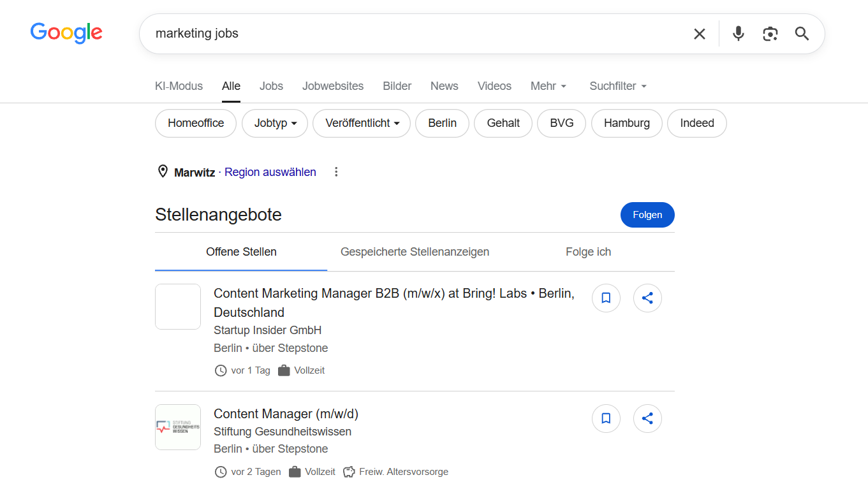
Task: Click the Stiftung Gesundheitswissen logo thumbnail
Action: pyautogui.click(x=178, y=427)
